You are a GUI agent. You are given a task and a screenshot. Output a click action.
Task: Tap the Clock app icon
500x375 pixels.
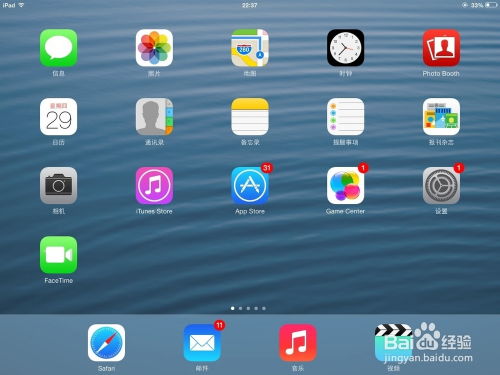click(345, 48)
